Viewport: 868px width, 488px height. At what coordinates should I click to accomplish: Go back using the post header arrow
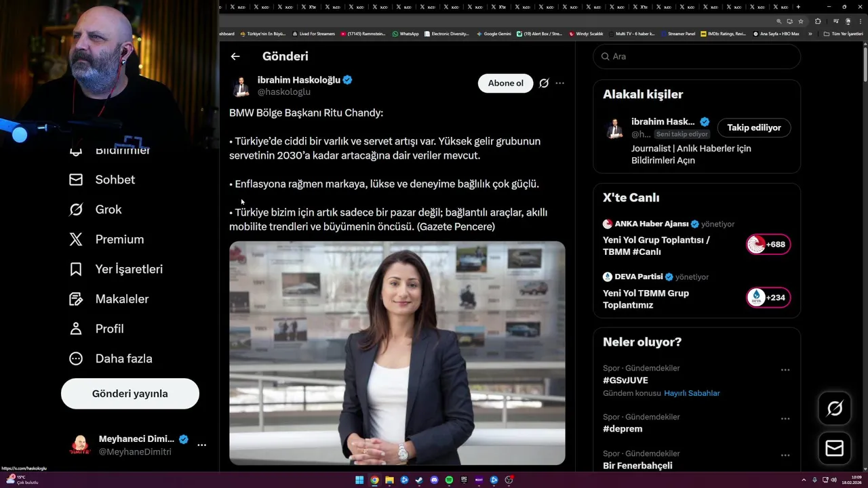pyautogui.click(x=235, y=57)
